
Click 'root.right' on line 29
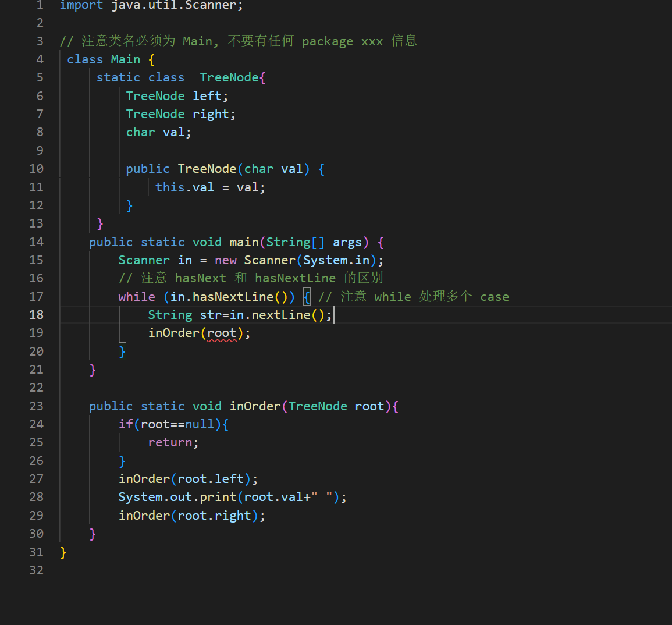point(214,516)
